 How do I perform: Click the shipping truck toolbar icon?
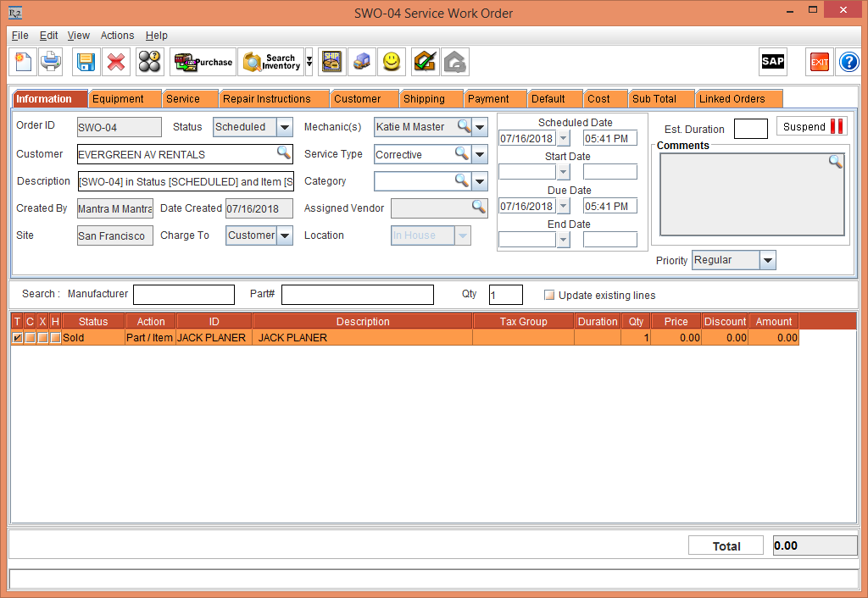[362, 62]
